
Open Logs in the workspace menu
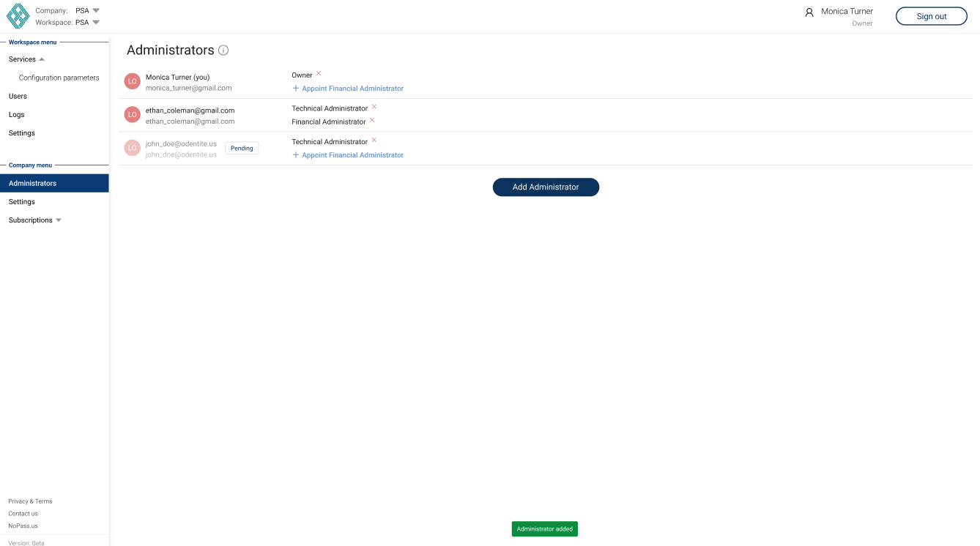(16, 115)
